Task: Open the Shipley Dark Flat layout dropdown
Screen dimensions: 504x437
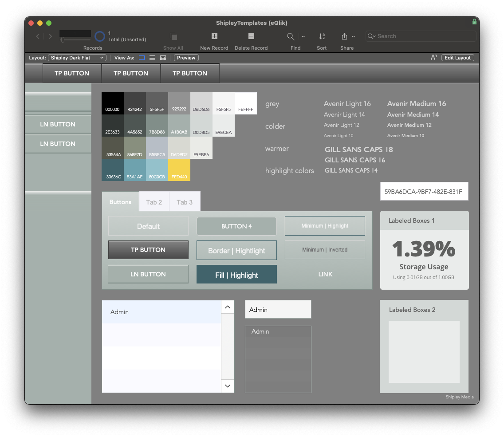Action: click(x=76, y=57)
